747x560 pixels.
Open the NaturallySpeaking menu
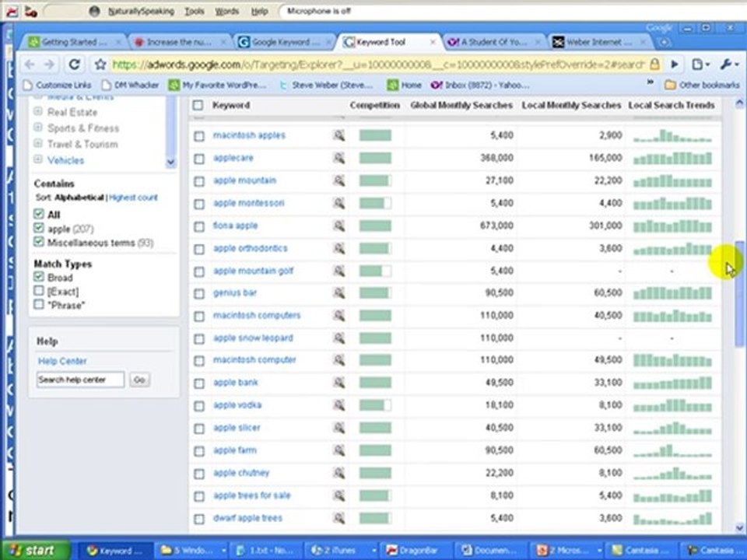[x=141, y=11]
